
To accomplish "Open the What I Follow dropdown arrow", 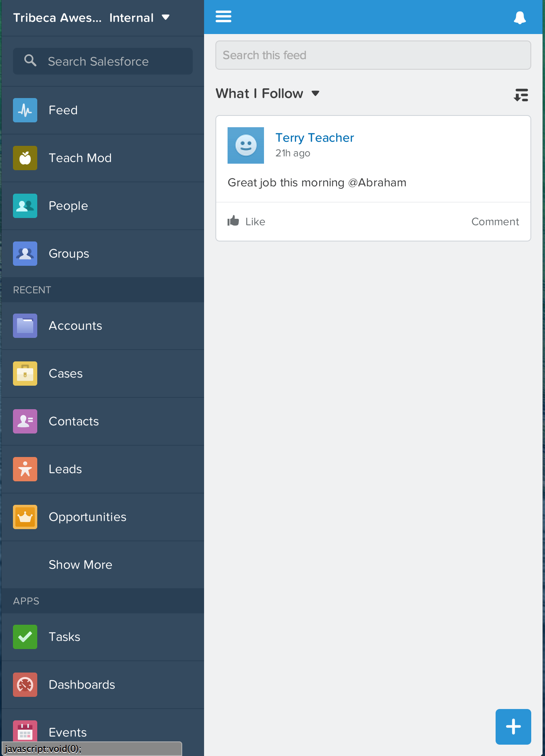I will 315,94.
